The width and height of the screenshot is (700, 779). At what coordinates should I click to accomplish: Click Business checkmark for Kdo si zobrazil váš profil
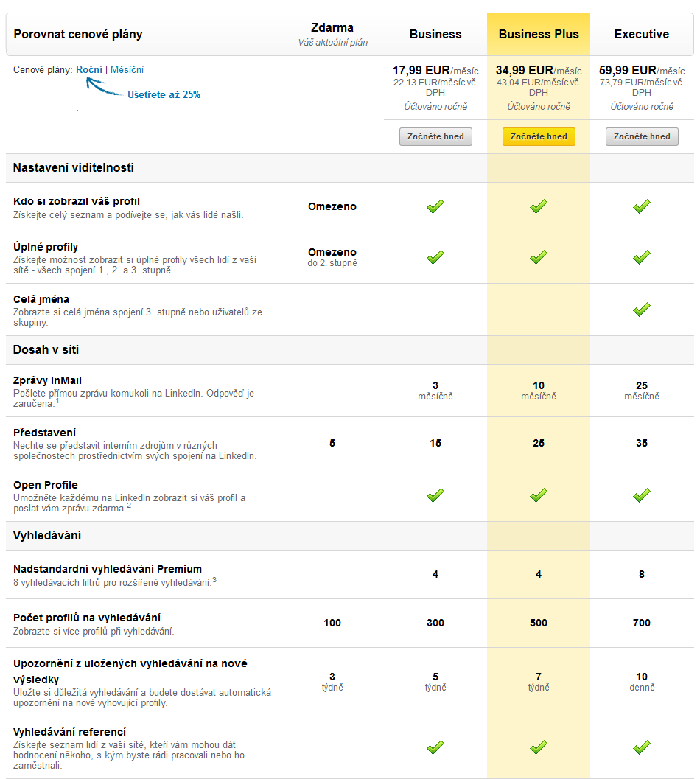point(435,206)
